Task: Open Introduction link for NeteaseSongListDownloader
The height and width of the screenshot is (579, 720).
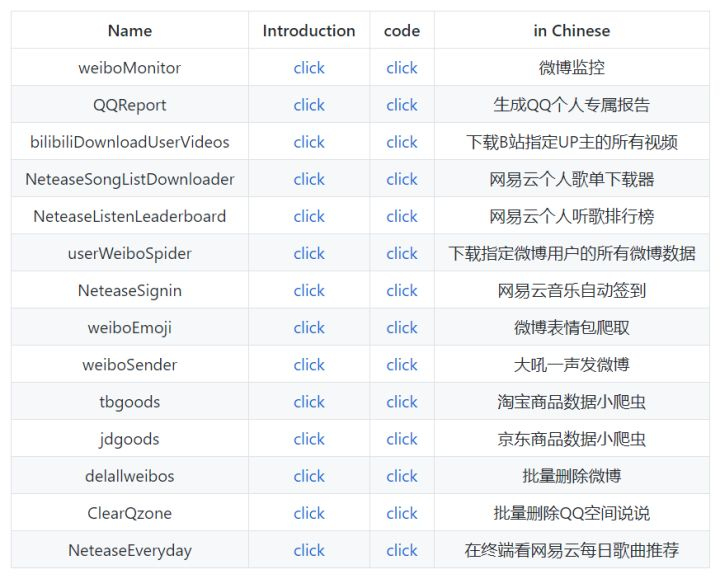Action: tap(309, 180)
